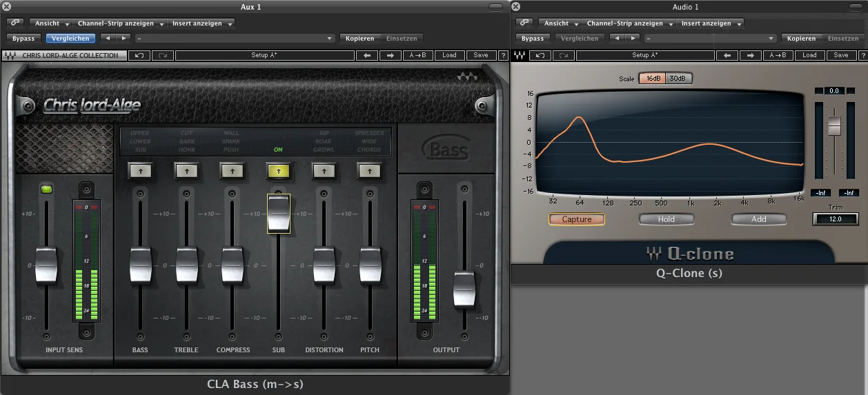Screen dimensions: 868x395
Task: Click the Chris Lord-Alge signature logo
Action: (x=92, y=105)
